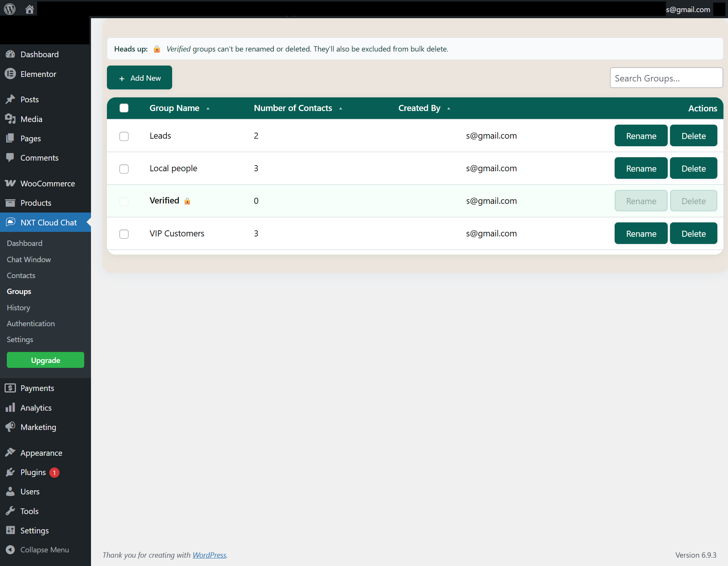The image size is (728, 566).
Task: Click the Comments bubble icon
Action: tap(10, 158)
